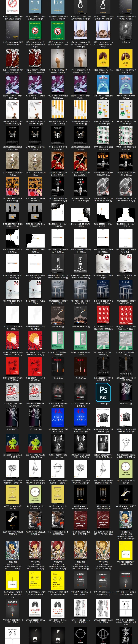Click file name 蓝冰-请还三娃一个希望-原图.jpg
This screenshot has width=138, height=644.
pyautogui.click(x=35, y=456)
